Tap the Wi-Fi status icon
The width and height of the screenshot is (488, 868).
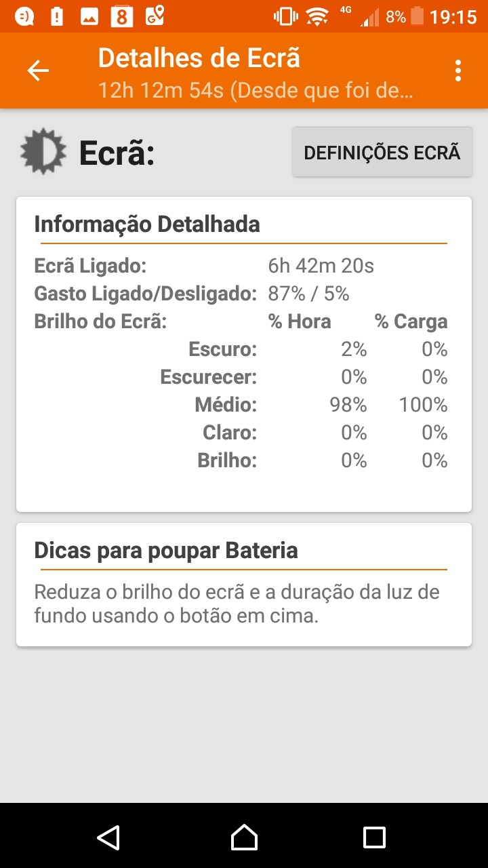[317, 16]
